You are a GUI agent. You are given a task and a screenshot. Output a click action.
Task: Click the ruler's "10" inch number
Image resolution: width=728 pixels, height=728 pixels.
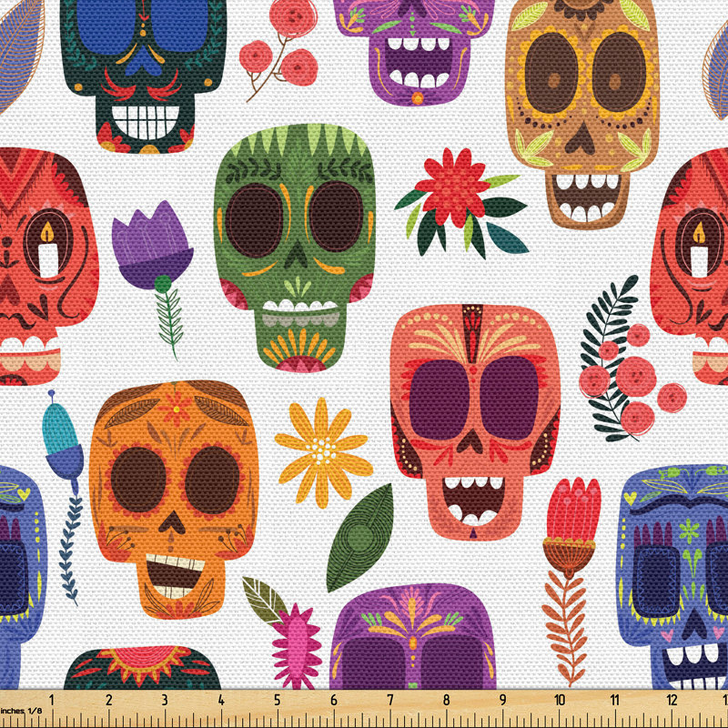pyautogui.click(x=559, y=700)
